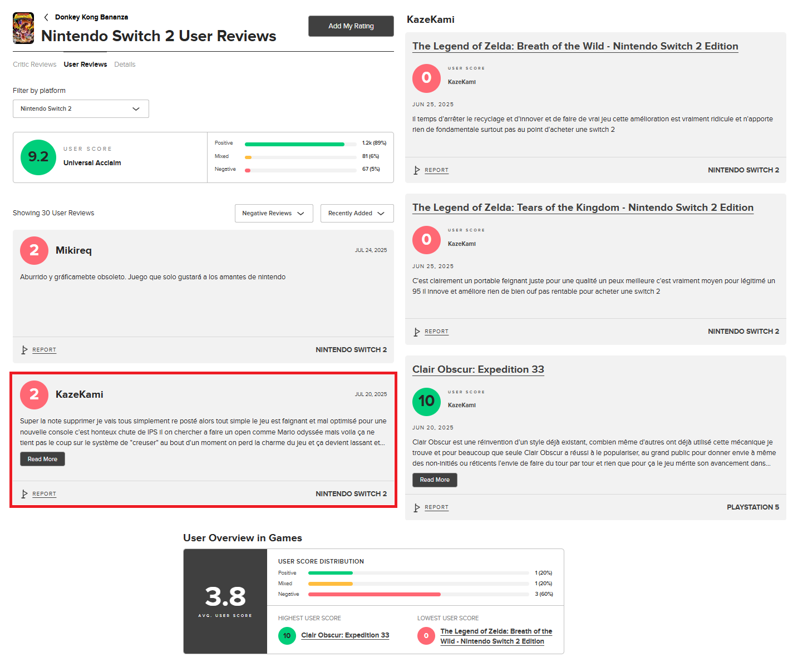Click the PLAYSTATION 5 platform label
The width and height of the screenshot is (788, 672).
click(x=753, y=507)
